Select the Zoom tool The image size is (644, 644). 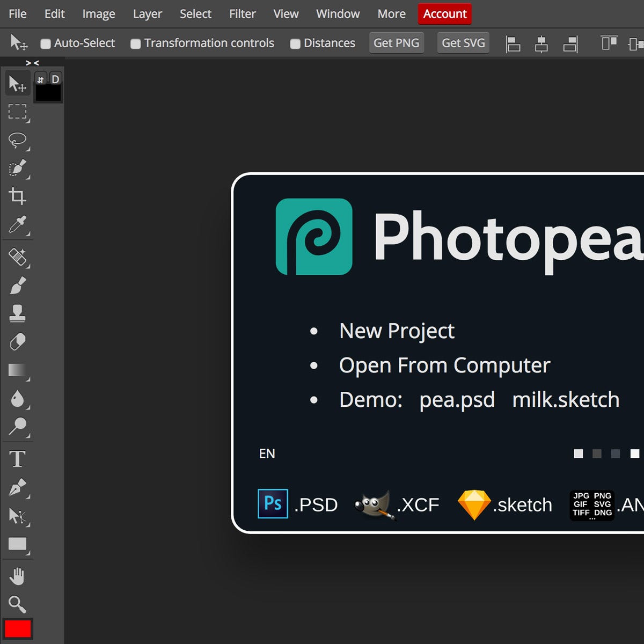point(17,605)
